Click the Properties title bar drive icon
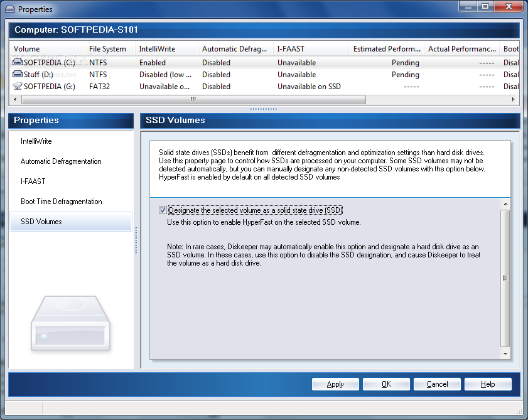The height and width of the screenshot is (420, 528). coord(10,9)
